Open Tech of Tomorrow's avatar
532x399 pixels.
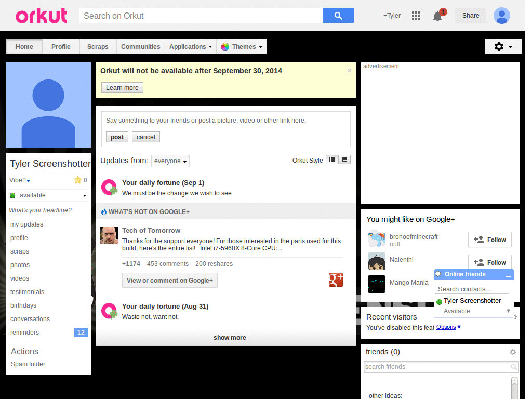109,235
